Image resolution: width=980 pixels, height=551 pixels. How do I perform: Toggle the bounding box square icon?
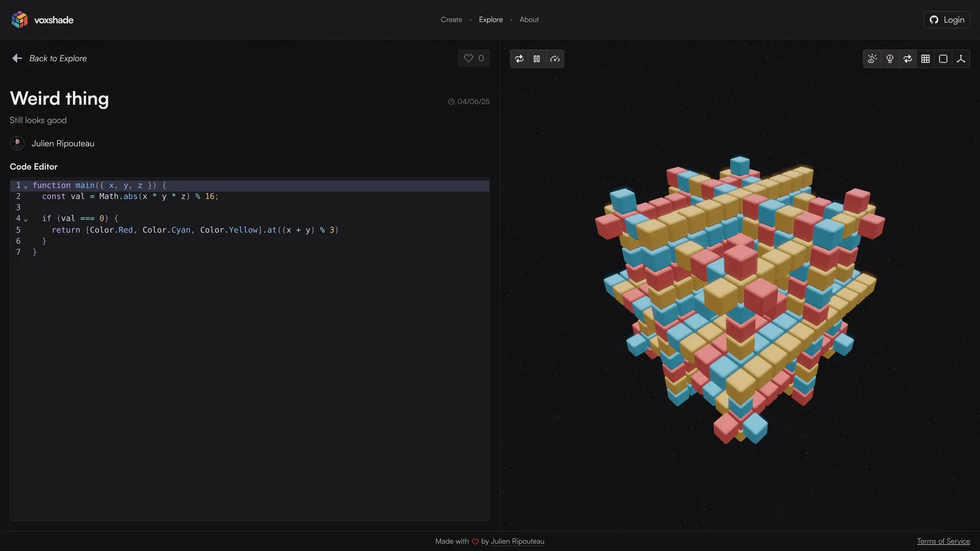click(943, 59)
